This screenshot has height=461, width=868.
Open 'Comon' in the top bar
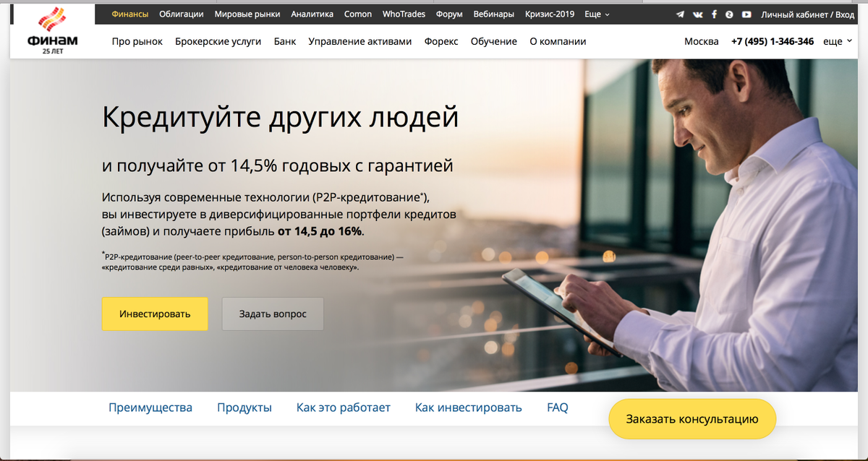click(358, 14)
